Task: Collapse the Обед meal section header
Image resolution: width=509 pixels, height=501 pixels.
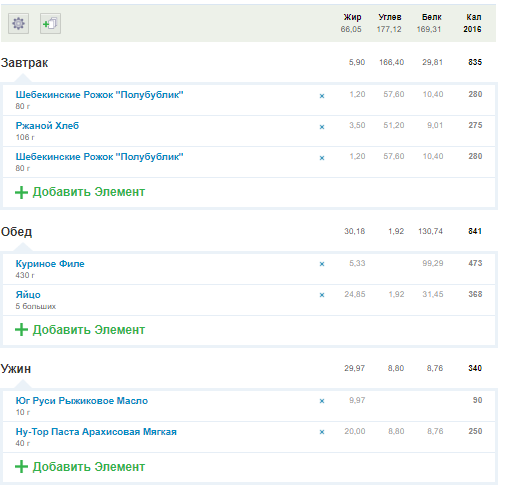Action: (16, 232)
